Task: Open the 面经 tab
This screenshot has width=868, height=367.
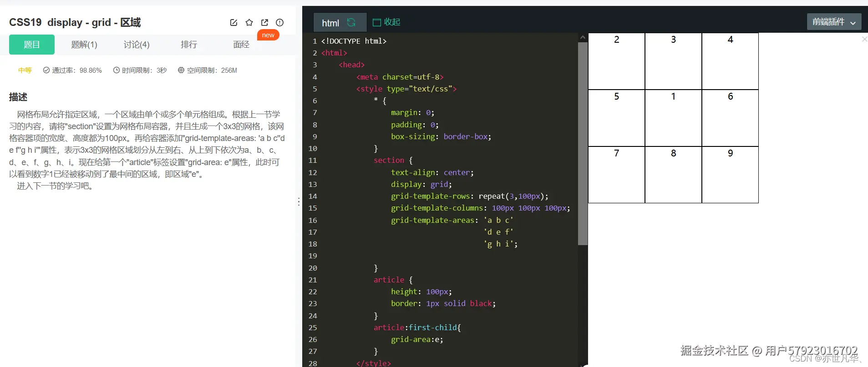Action: tap(241, 45)
